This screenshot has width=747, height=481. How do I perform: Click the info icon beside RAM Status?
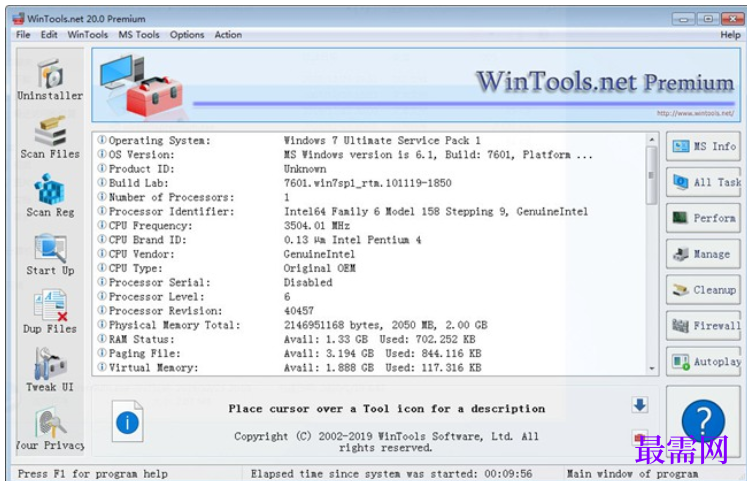pyautogui.click(x=102, y=339)
